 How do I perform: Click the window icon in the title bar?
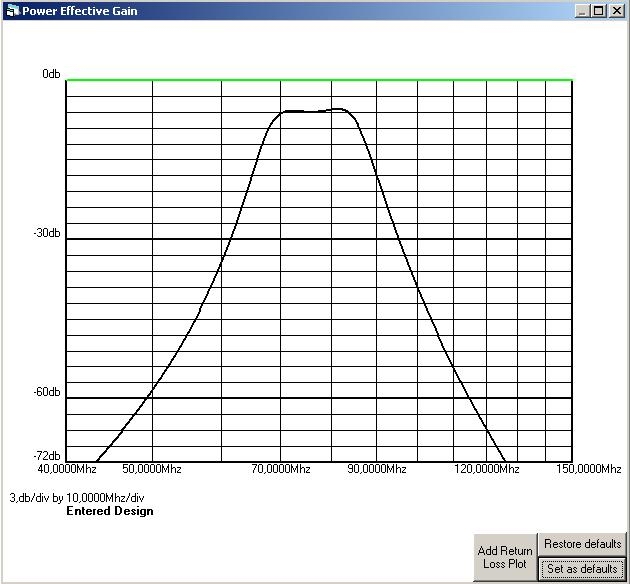coord(12,10)
